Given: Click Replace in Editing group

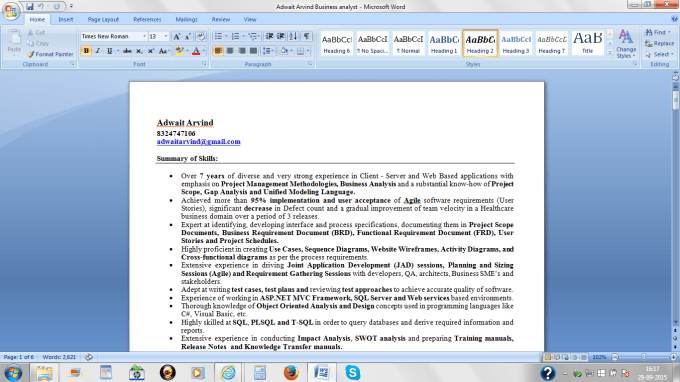Looking at the screenshot, I should (x=659, y=43).
